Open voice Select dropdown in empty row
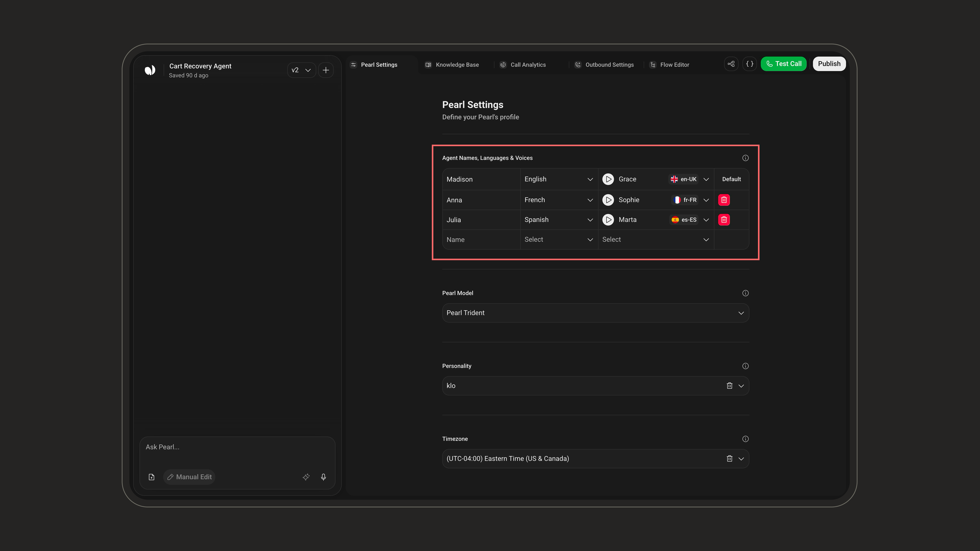 click(656, 239)
